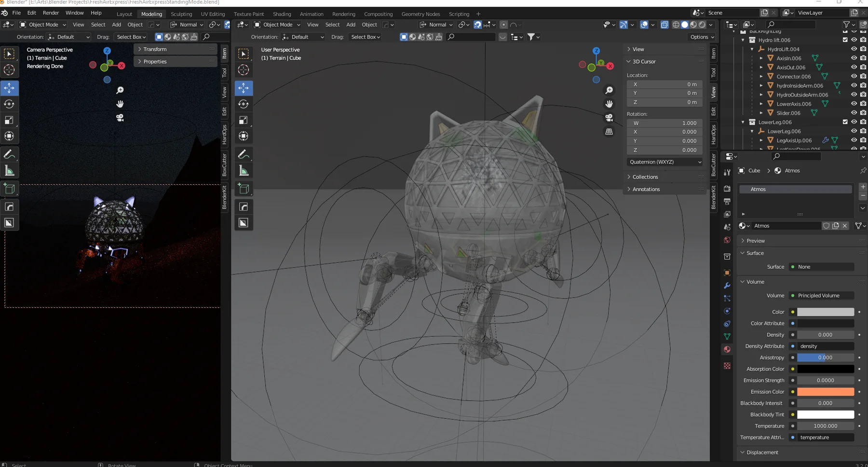This screenshot has height=467, width=868.
Task: Select the Rotate tool in User Perspective viewport
Action: (244, 104)
